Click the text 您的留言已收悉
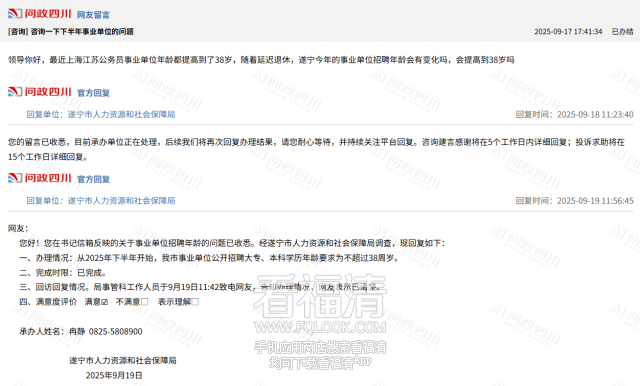Image resolution: width=640 pixels, height=386 pixels. pos(37,142)
